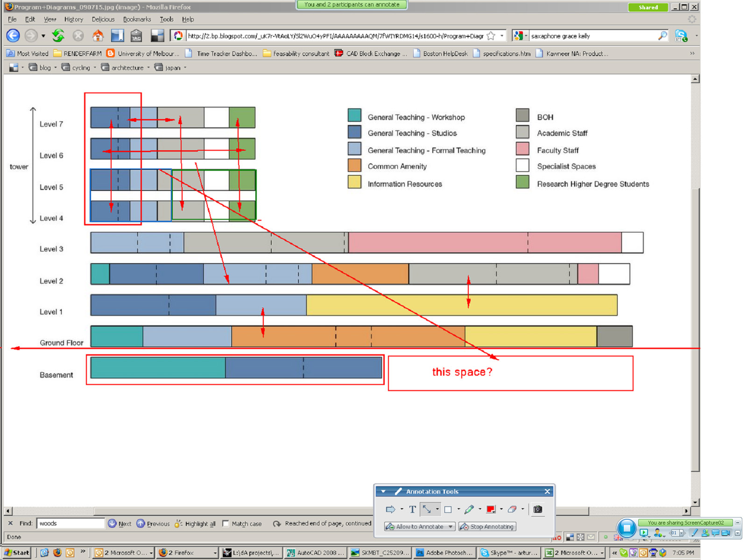Open the Boston HelpDesk bookmark
Screen dimensions: 747x560
click(440, 54)
